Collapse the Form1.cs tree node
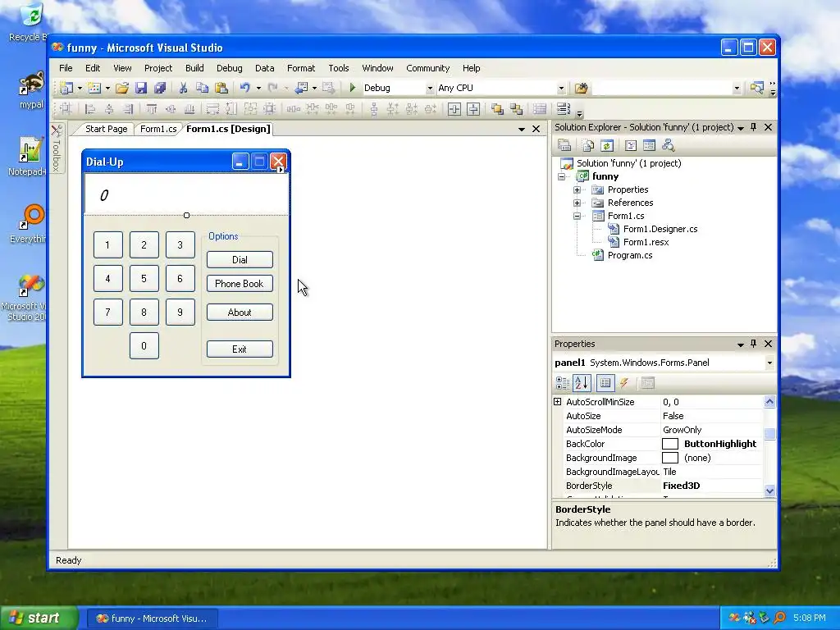This screenshot has width=840, height=630. 577,216
